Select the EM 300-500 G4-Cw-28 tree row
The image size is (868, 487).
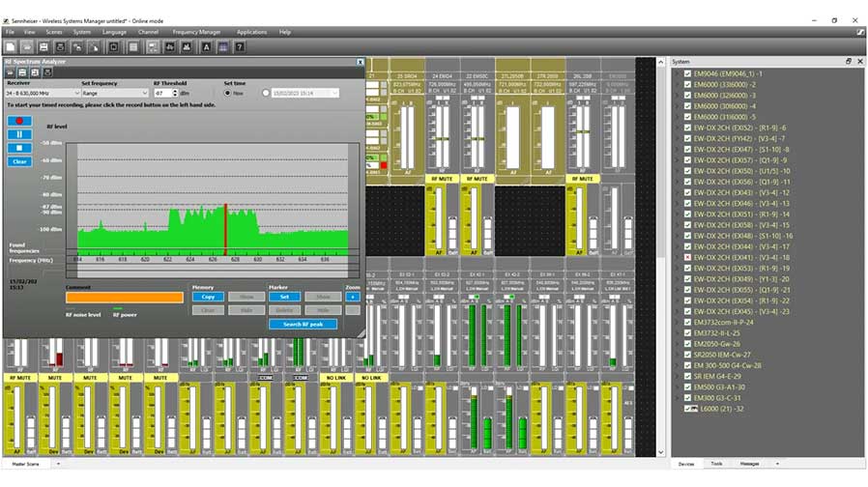[727, 365]
